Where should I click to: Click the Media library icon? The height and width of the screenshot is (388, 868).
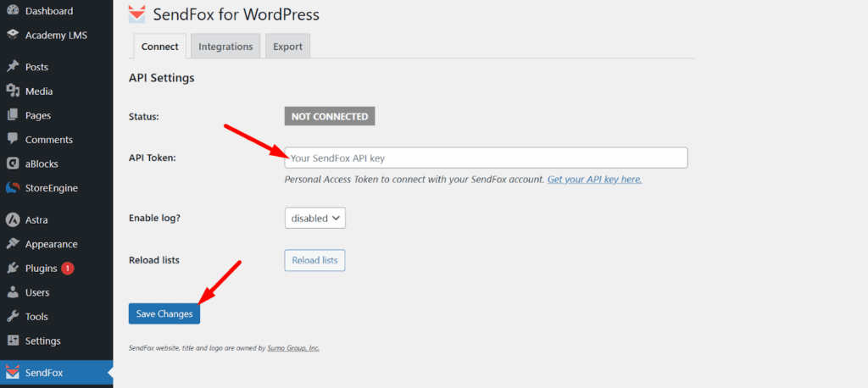13,91
